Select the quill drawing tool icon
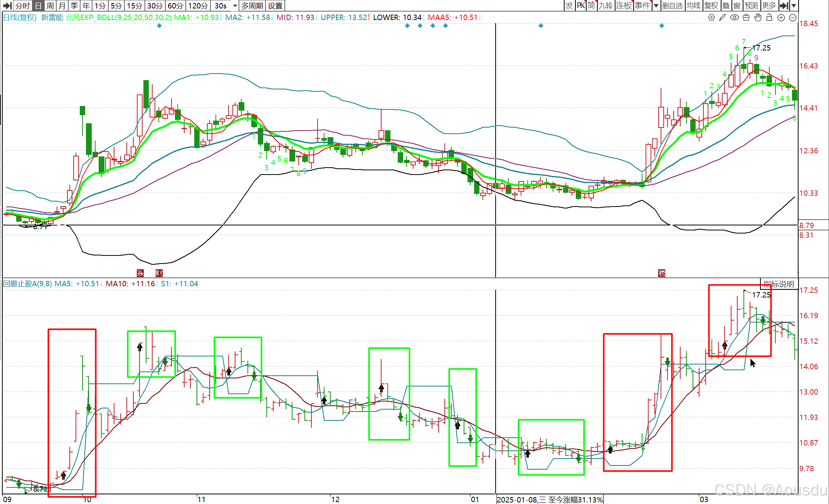829x504 pixels. point(723,17)
